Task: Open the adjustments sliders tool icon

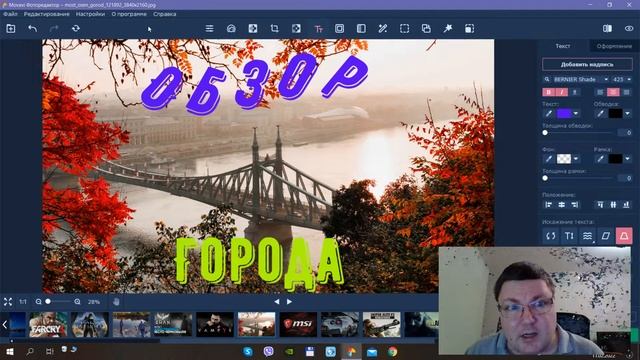Action: [209, 29]
